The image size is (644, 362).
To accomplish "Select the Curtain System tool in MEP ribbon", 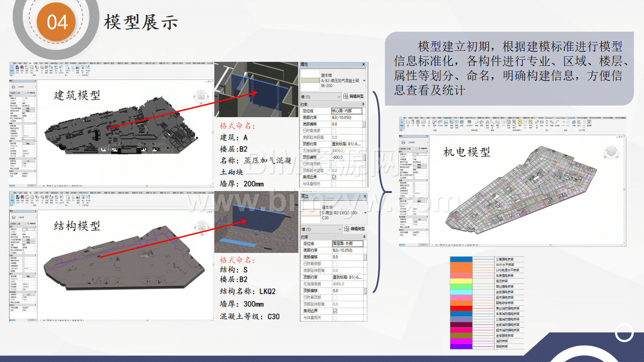I will [x=452, y=124].
